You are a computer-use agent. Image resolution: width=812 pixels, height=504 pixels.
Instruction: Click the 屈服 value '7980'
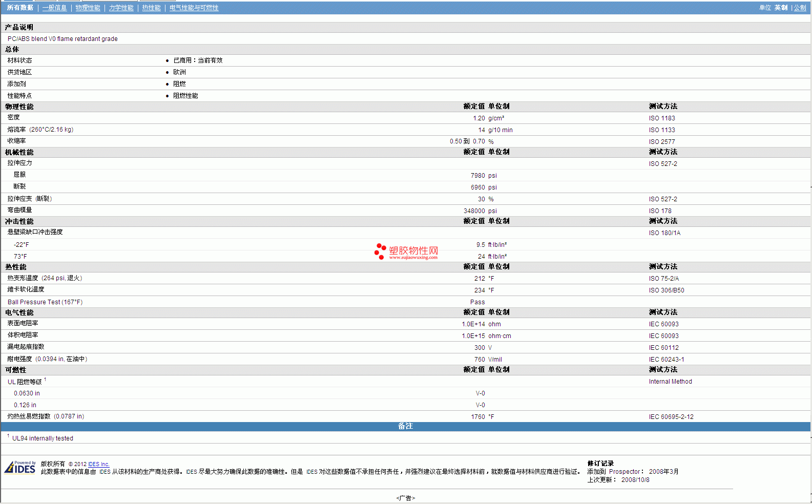pyautogui.click(x=477, y=176)
